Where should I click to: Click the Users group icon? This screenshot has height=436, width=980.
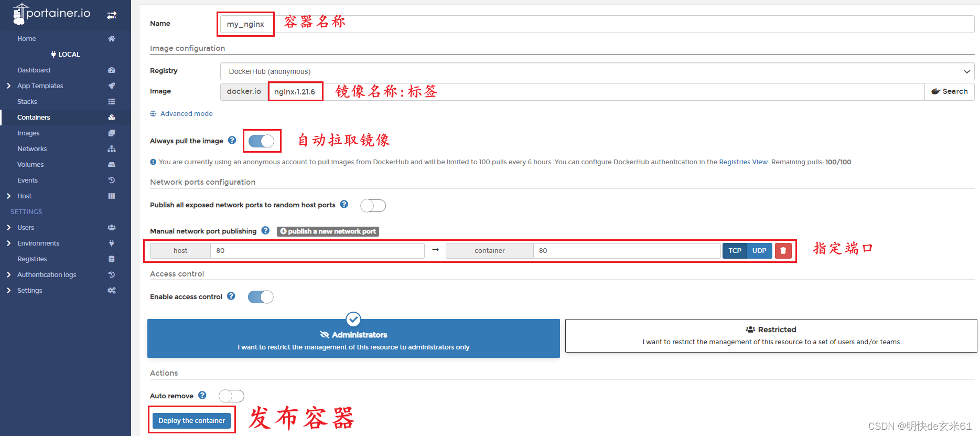112,227
